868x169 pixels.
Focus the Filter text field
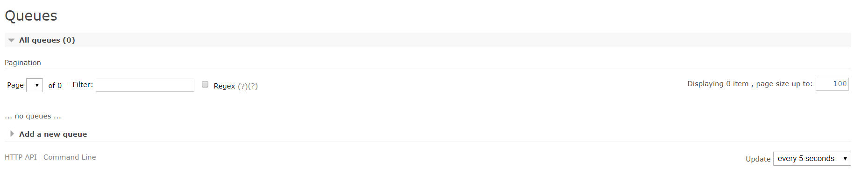[x=145, y=85]
